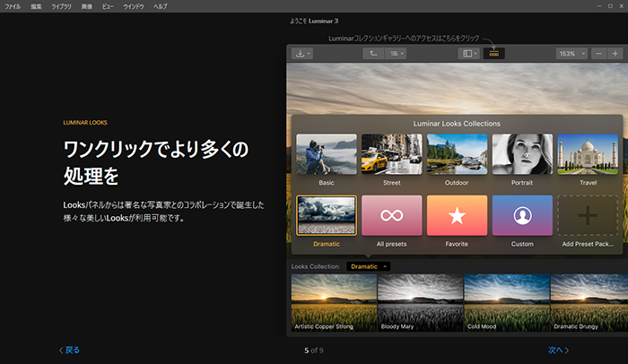This screenshot has width=628, height=364.
Task: Select the Dramatic looks collection
Action: click(327, 215)
